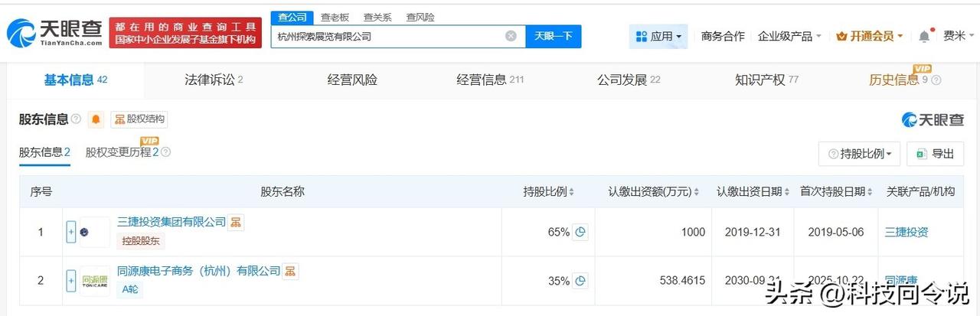980x316 pixels.
Task: Open 三捷投资集团有限公司 shareholder link
Action: (171, 222)
